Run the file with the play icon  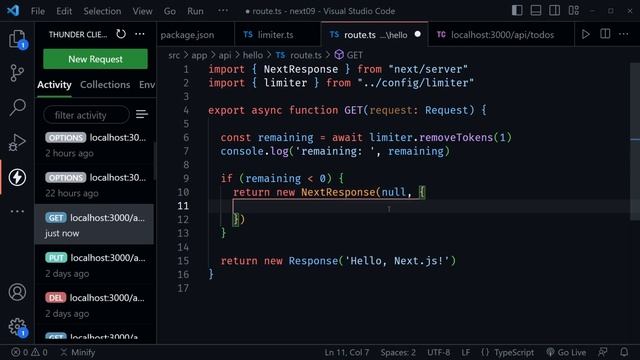[x=586, y=34]
